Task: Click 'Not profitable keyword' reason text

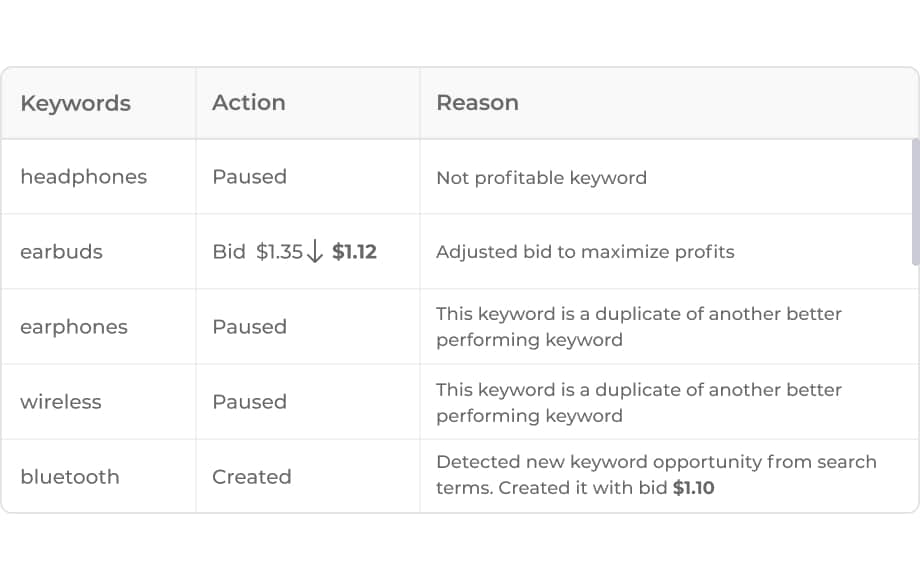Action: (x=541, y=178)
